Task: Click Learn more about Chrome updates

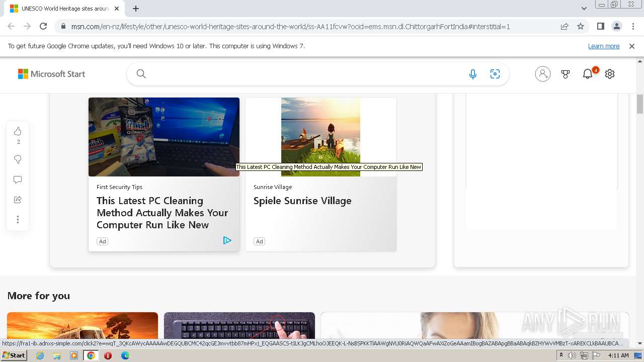Action: click(604, 46)
